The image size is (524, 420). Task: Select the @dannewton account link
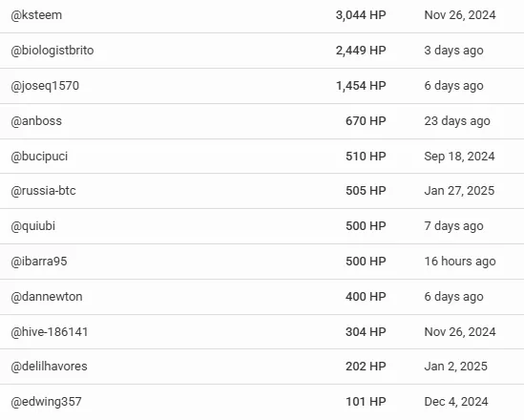click(47, 297)
